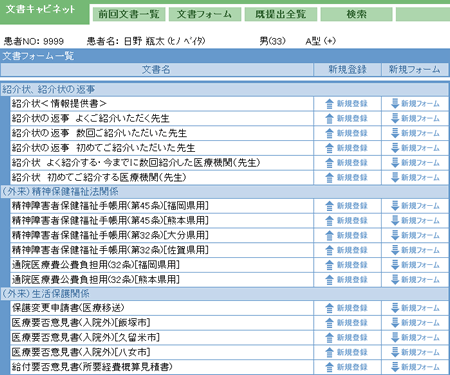Open the 前回文書一覧 tab

pos(128,14)
